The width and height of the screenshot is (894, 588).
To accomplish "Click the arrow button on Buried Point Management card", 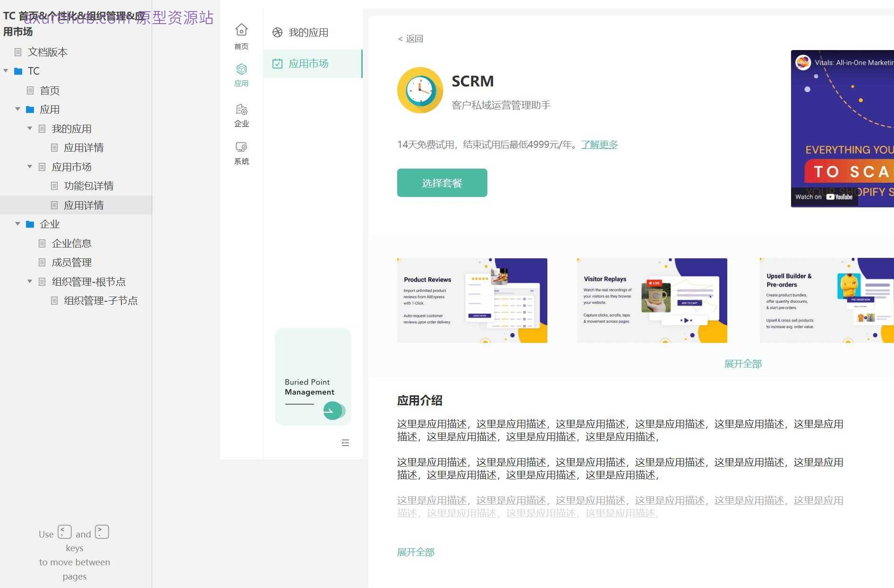I will [x=333, y=410].
